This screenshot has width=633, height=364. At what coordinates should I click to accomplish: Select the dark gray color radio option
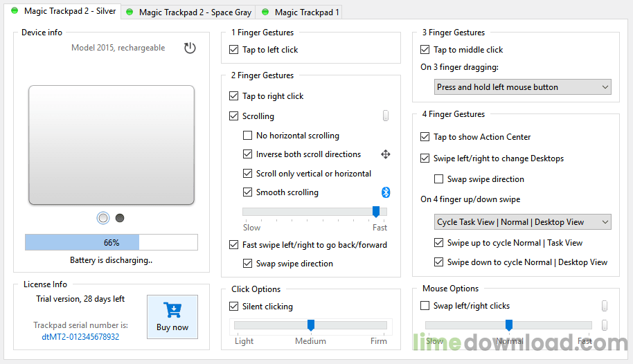120,218
